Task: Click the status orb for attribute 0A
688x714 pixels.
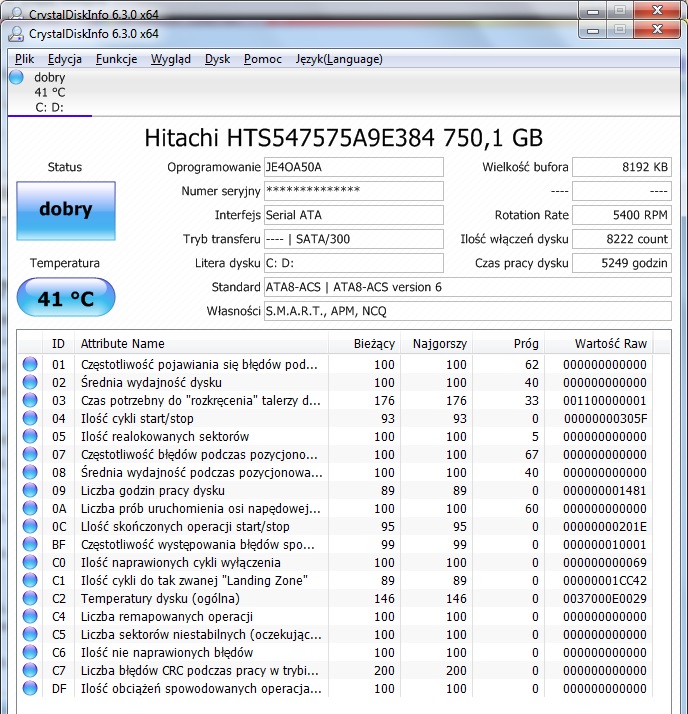Action: (30, 508)
